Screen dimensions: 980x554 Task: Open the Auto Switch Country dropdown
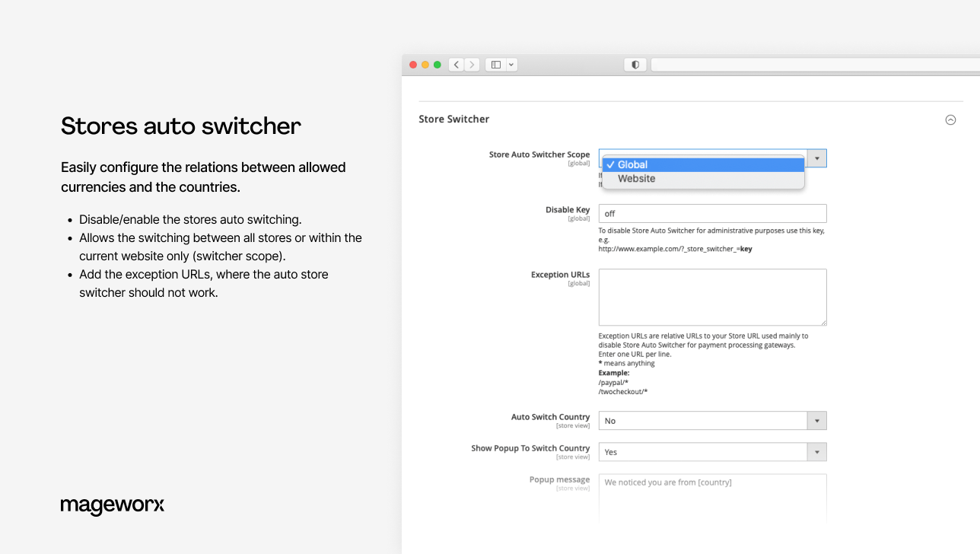816,420
